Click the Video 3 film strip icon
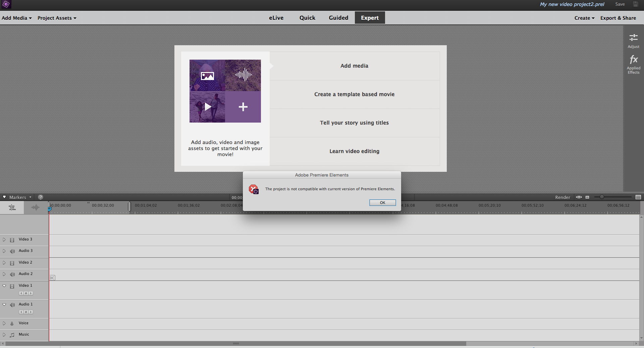 click(12, 240)
